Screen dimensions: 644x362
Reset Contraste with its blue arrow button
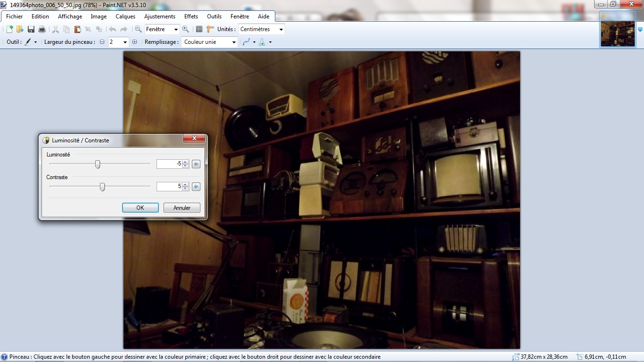click(x=196, y=187)
